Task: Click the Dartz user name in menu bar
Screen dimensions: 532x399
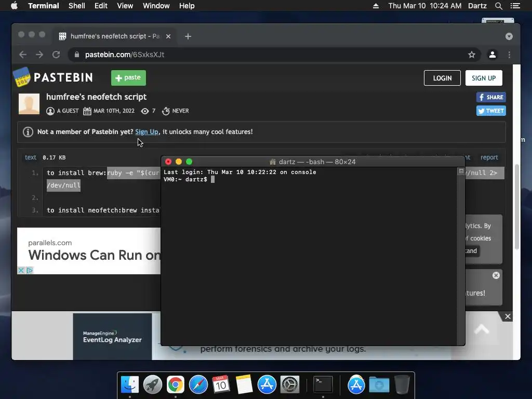Action: [x=477, y=6]
